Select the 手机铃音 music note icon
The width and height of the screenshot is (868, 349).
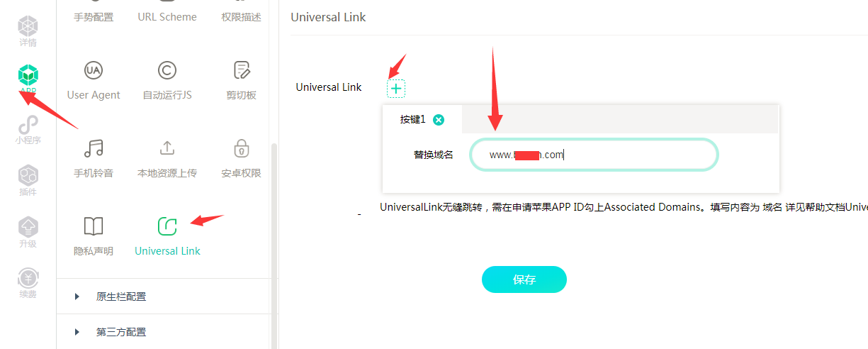94,148
